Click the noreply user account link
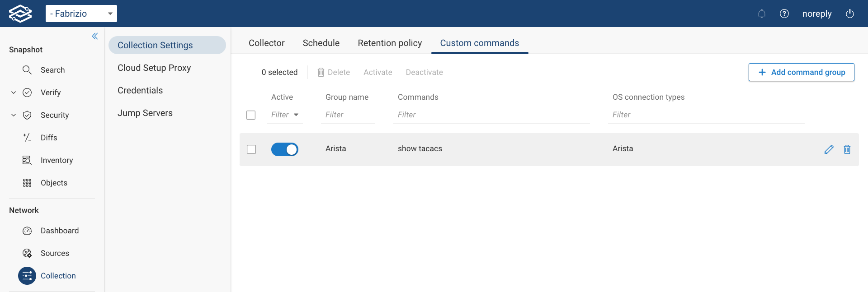The width and height of the screenshot is (868, 292). [x=817, y=14]
